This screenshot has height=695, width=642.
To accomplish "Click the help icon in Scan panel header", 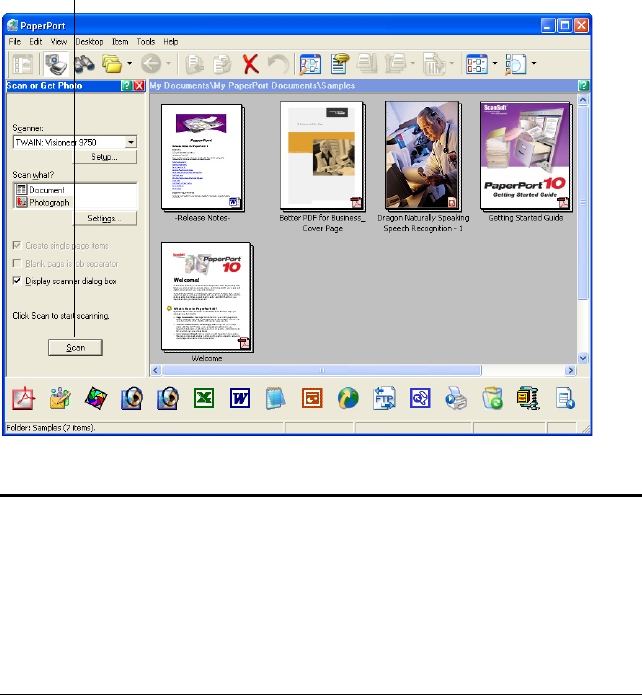I will pos(126,86).
